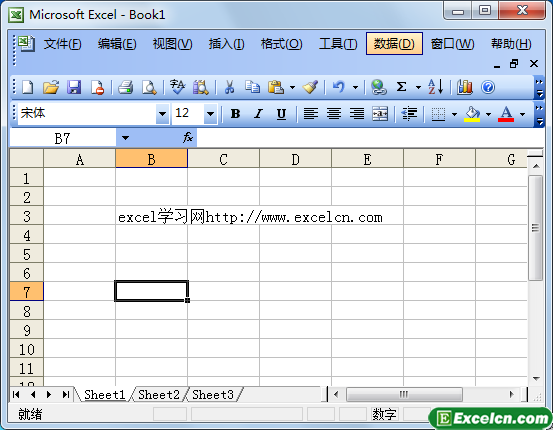Screen dimensions: 553x430
Task: Cut selection with scissors icon
Action: click(229, 87)
